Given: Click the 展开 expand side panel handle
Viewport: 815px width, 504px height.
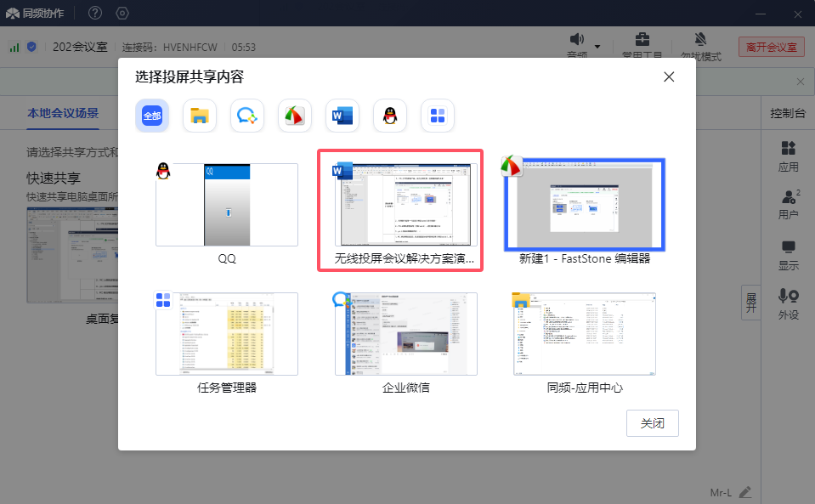Looking at the screenshot, I should 750,303.
